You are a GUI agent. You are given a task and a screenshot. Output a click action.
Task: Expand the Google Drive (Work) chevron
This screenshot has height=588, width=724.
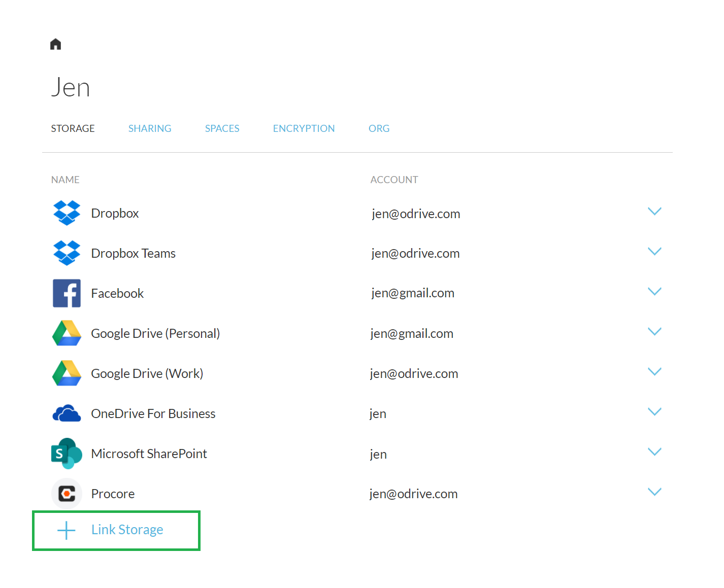[654, 371]
